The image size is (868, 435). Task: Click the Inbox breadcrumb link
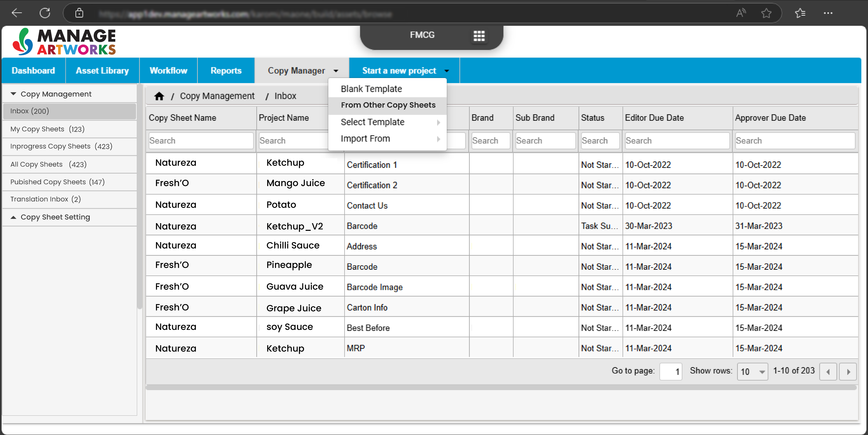coord(285,96)
